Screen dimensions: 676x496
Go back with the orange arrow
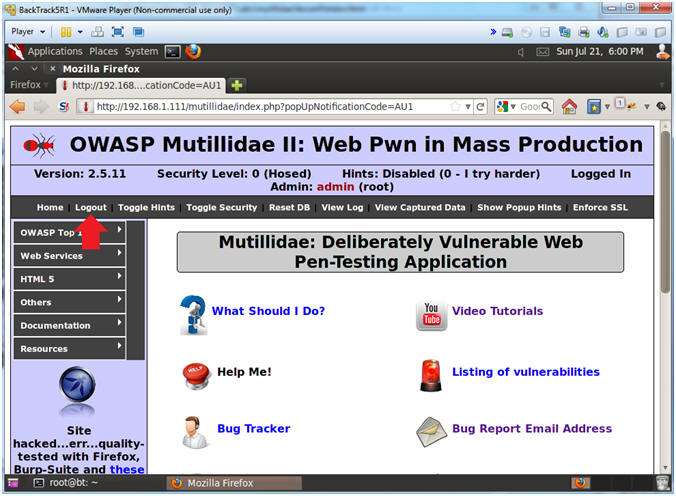(x=18, y=106)
